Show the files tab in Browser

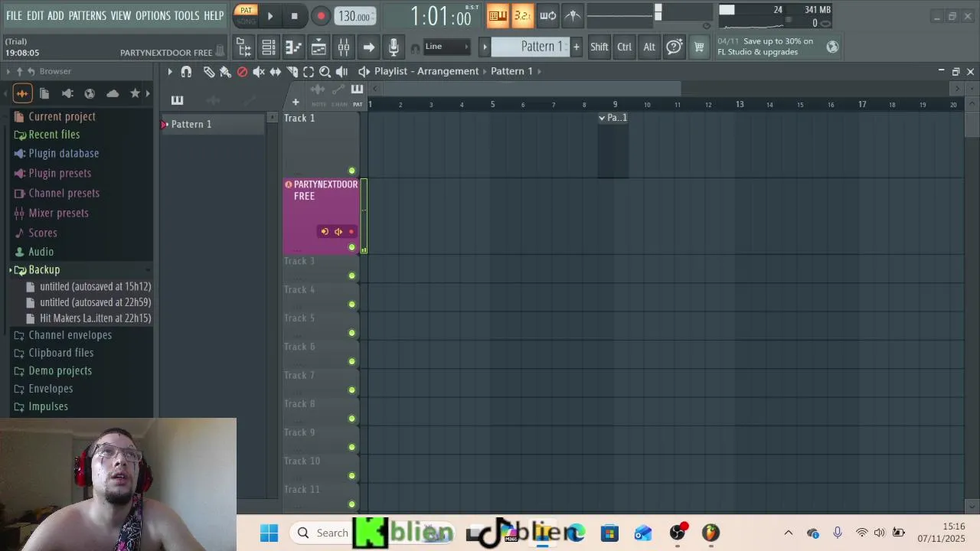[44, 93]
